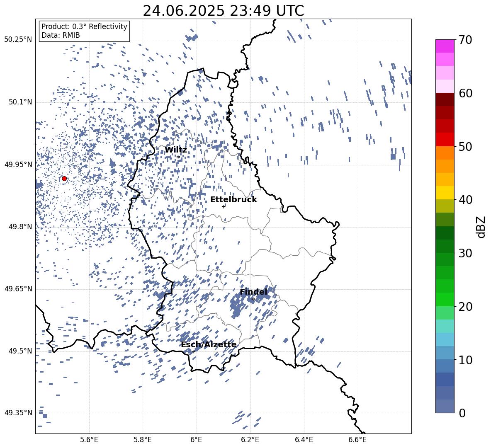Click the 'Product: 0.3° Reflectivity' legend text
Viewport: 491px width, 448px height.
tap(84, 26)
